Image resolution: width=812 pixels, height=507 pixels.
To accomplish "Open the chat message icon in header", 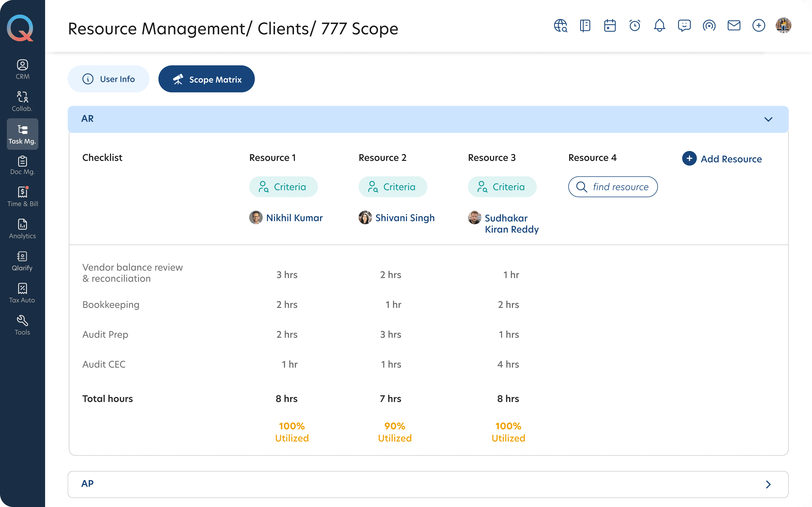I will [684, 26].
